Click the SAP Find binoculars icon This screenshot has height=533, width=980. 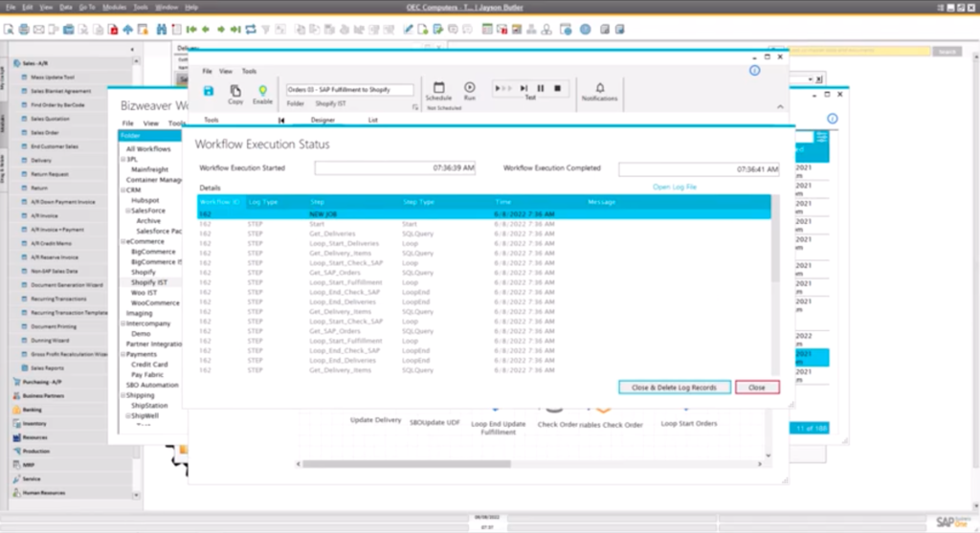point(161,30)
